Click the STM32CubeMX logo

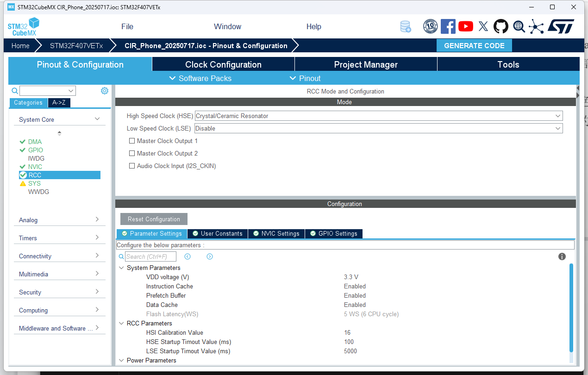pos(23,26)
